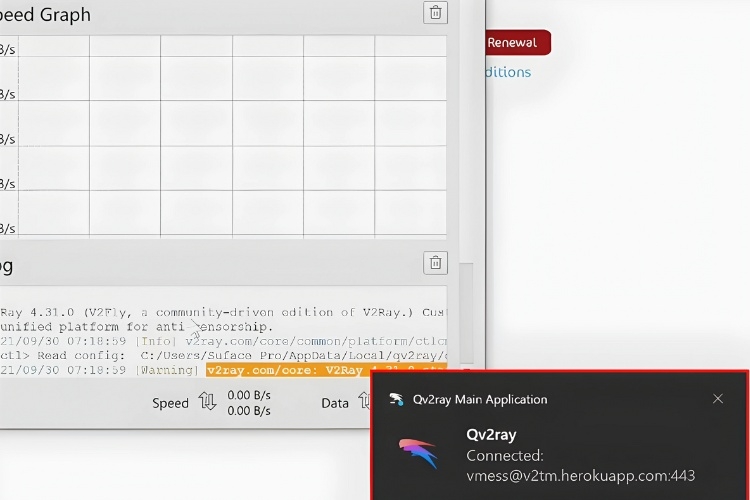Image resolution: width=750 pixels, height=500 pixels.
Task: Click the Data label in status bar
Action: 335,403
